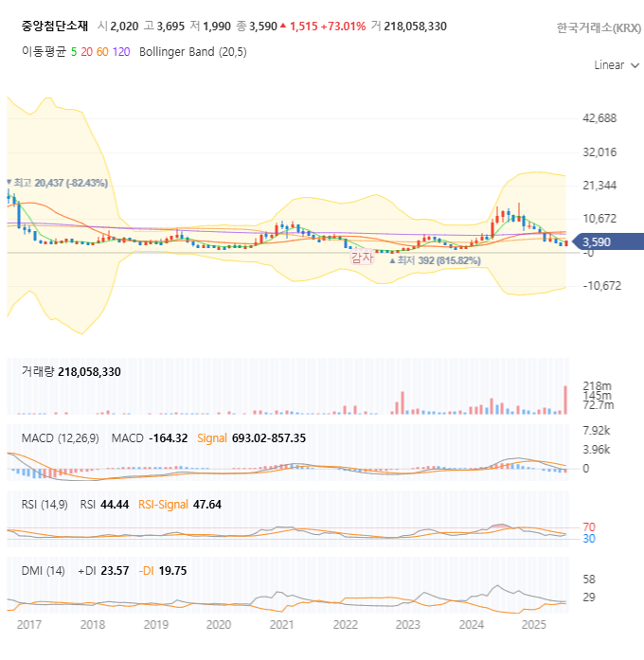Click the 32,016 price axis label
This screenshot has height=660, width=644.
pyautogui.click(x=599, y=152)
